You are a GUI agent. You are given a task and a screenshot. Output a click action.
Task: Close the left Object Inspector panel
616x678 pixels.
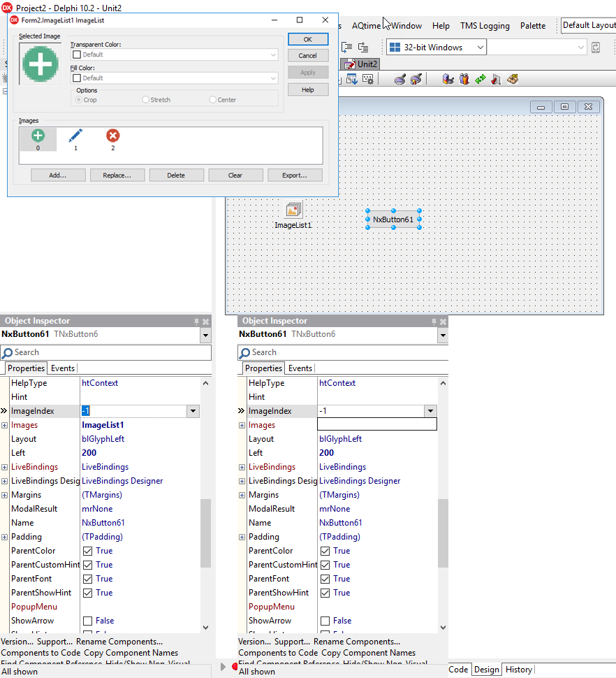pyautogui.click(x=205, y=322)
